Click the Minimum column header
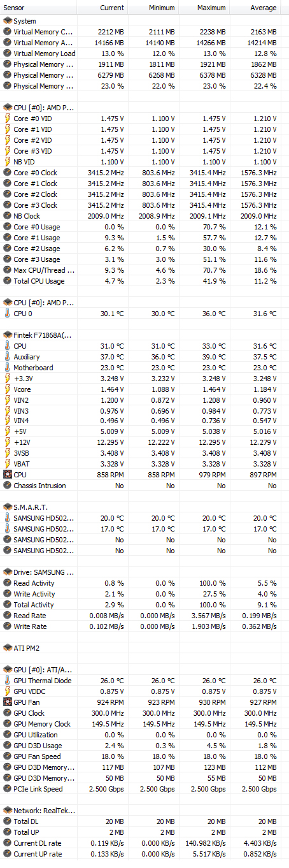The width and height of the screenshot is (289, 868). coord(162,8)
